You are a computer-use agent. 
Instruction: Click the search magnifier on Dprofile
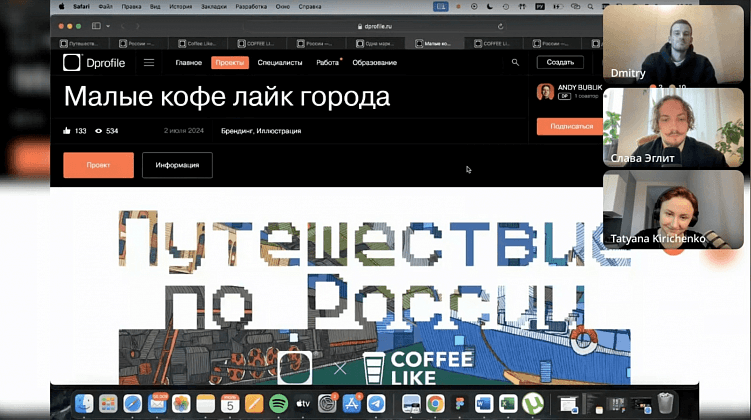515,62
